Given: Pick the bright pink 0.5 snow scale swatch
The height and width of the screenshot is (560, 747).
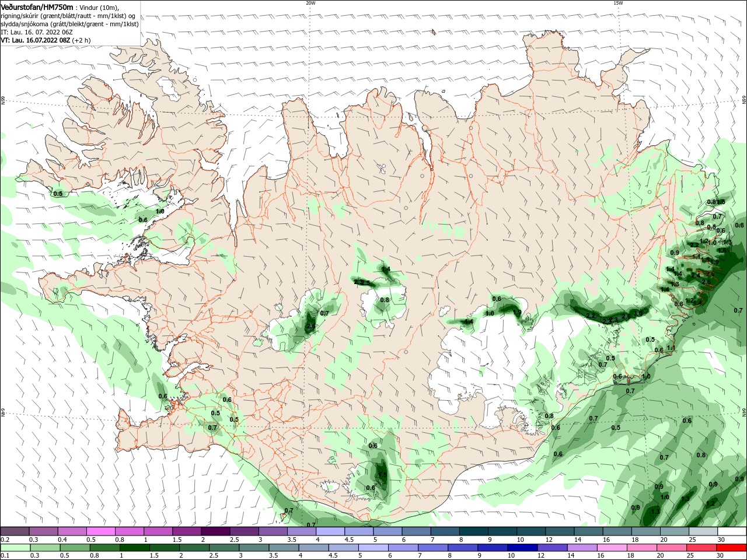Looking at the screenshot, I should click(100, 531).
